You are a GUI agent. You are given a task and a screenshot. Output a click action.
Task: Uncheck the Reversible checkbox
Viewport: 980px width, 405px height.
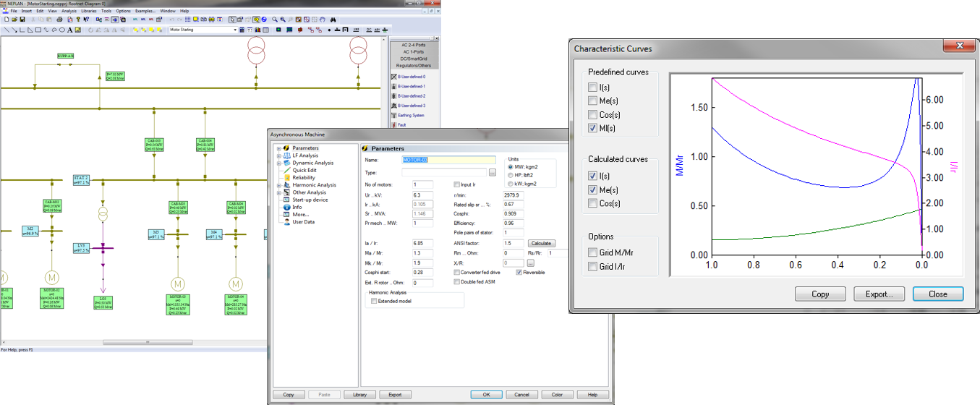519,272
